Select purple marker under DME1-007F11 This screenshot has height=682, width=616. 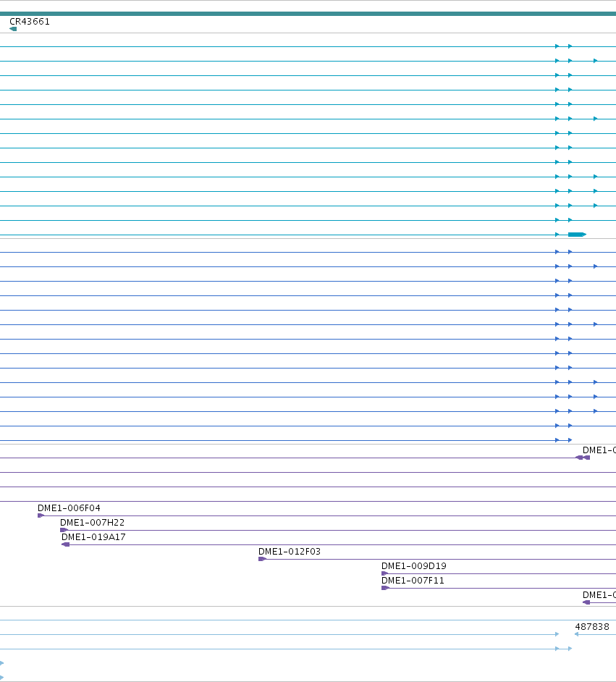tap(385, 588)
